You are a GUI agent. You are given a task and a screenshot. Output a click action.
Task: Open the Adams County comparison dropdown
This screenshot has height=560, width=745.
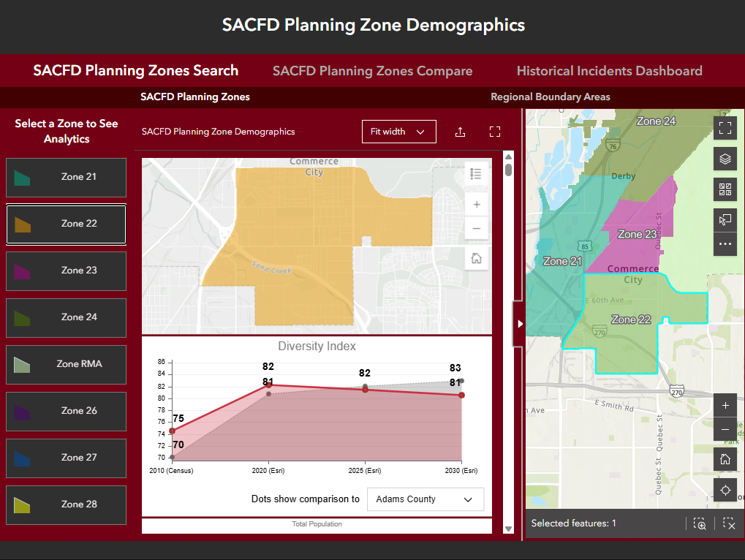tap(425, 499)
